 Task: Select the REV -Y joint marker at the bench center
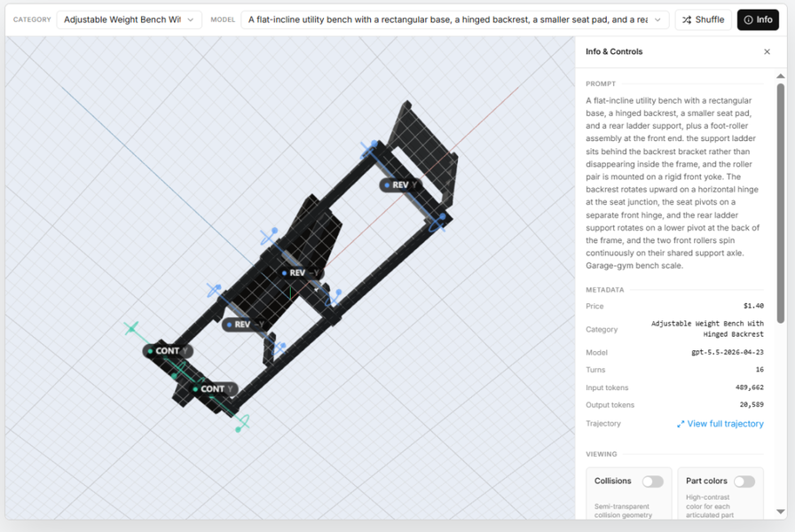(x=301, y=272)
